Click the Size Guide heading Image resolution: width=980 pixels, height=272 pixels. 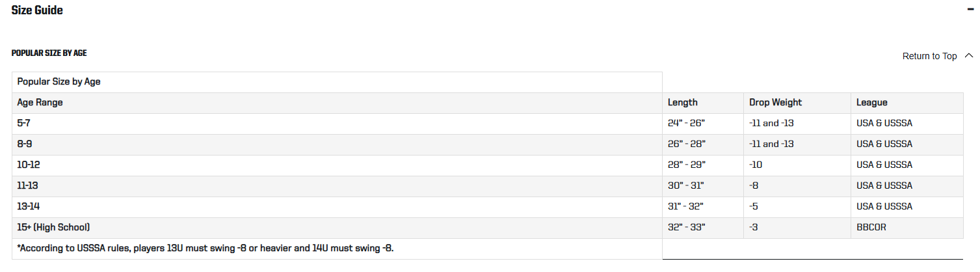(37, 10)
